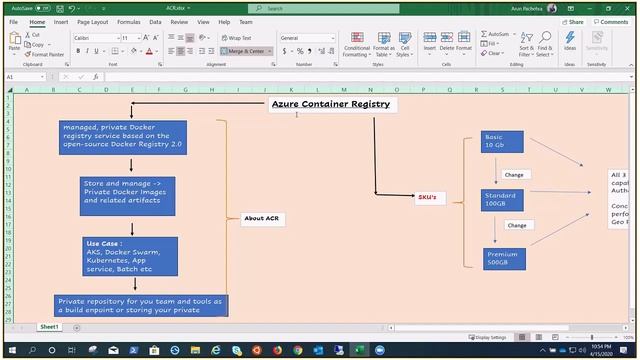Switch to the Insert tab
Screen dimensions: 640x360
(61, 22)
